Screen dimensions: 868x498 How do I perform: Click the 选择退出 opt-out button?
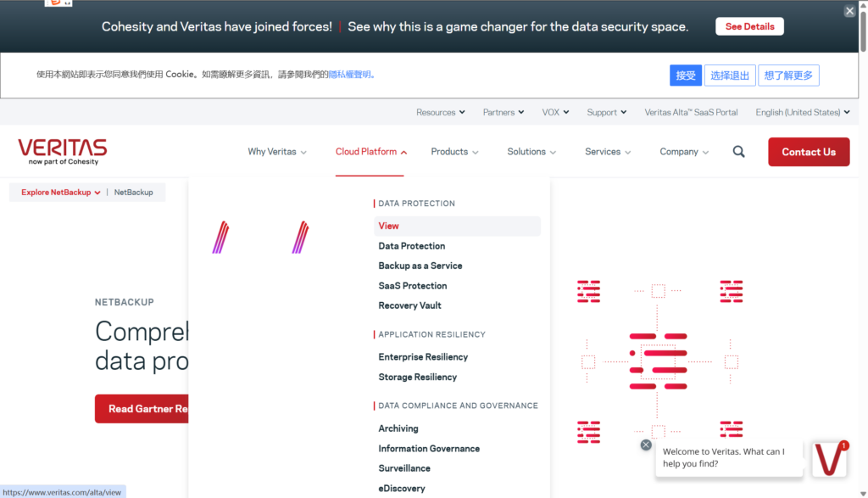[730, 76]
